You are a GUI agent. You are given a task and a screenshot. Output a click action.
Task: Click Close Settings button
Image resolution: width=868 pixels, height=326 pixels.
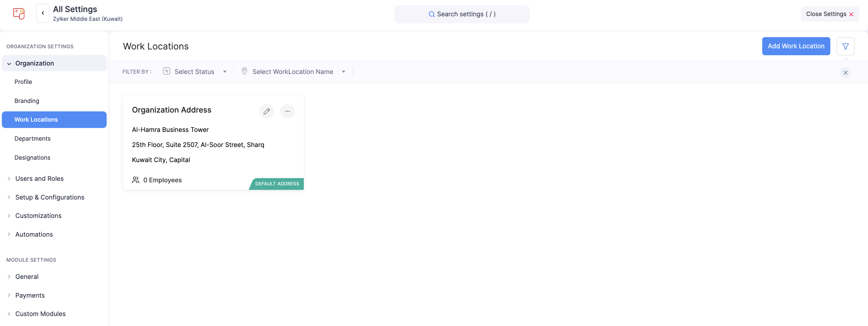829,14
